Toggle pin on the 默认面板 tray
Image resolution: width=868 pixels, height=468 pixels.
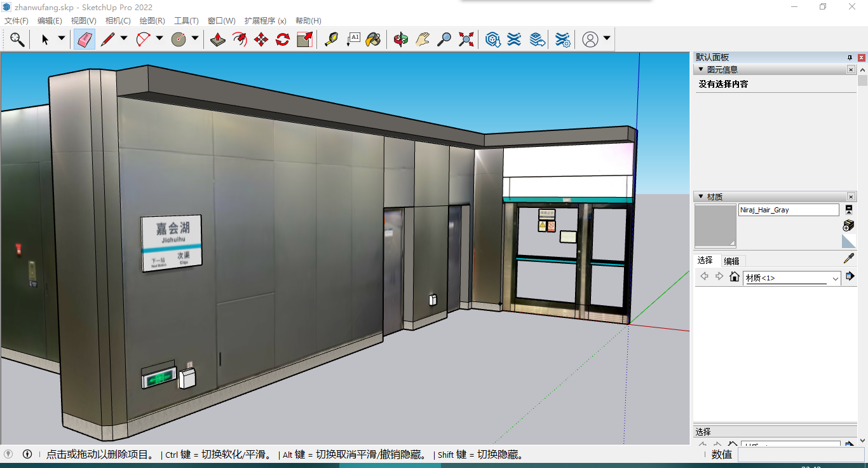click(850, 57)
